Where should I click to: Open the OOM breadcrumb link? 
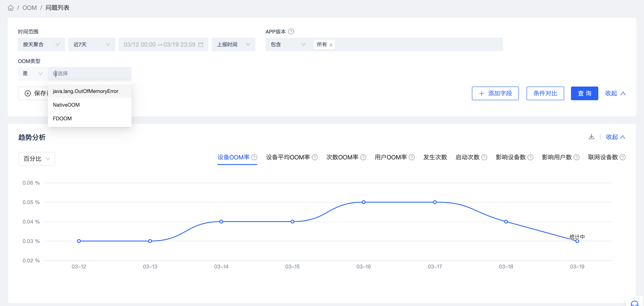pos(29,8)
